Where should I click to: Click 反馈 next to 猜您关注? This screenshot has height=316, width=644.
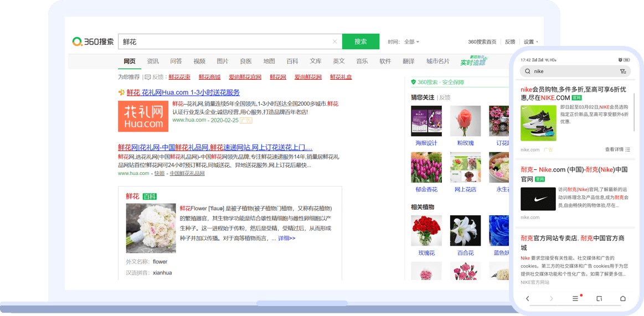coord(445,97)
